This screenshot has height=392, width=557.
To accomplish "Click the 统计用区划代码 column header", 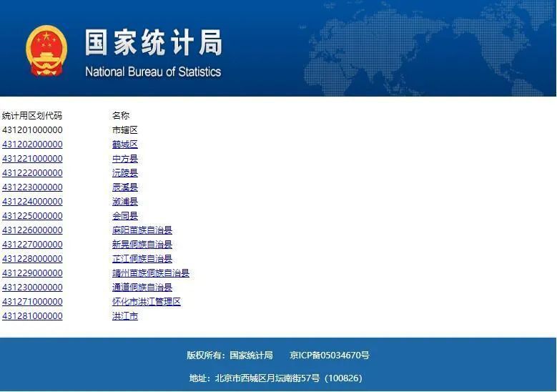I will click(x=32, y=115).
